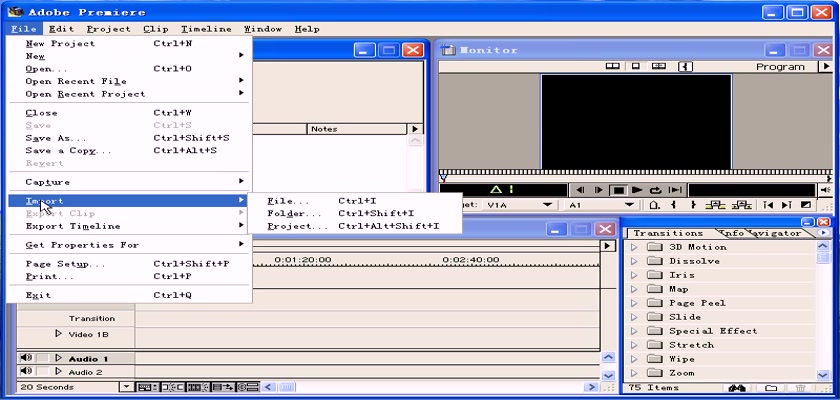Image resolution: width=840 pixels, height=400 pixels.
Task: Click Play In to Out button
Action: [676, 190]
